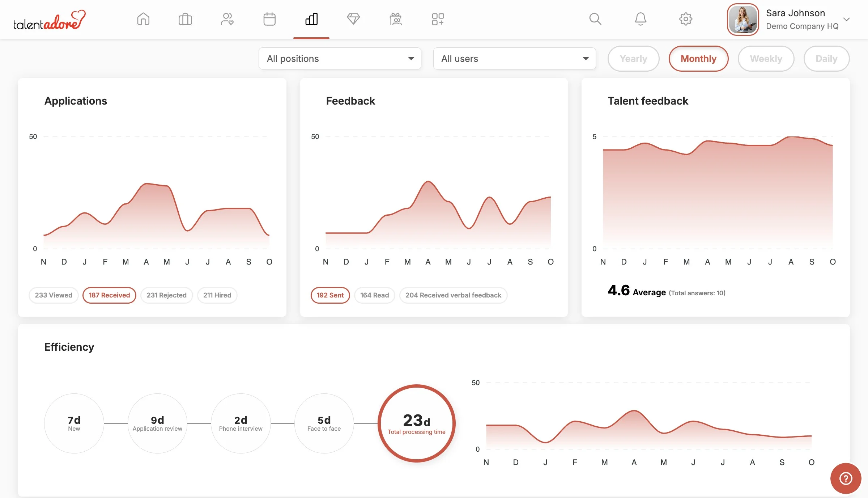Click the briefcase positions icon
Screen dimensions: 868x498
pyautogui.click(x=185, y=19)
